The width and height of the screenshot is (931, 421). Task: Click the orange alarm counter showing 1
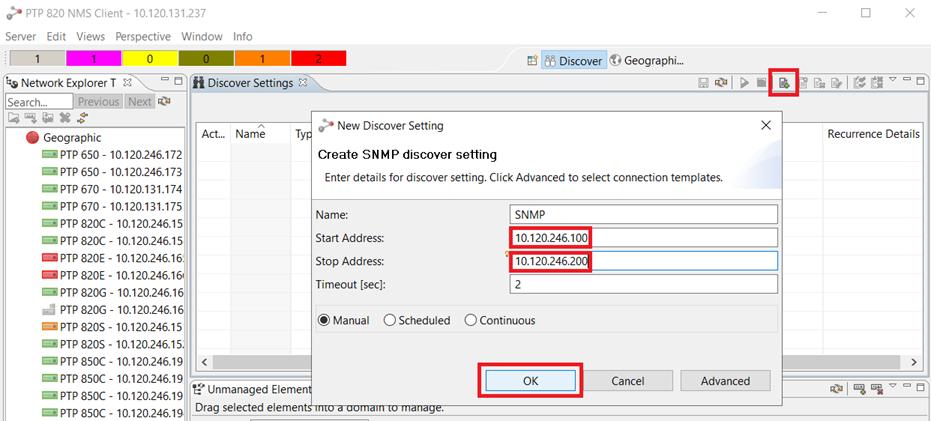[x=262, y=59]
